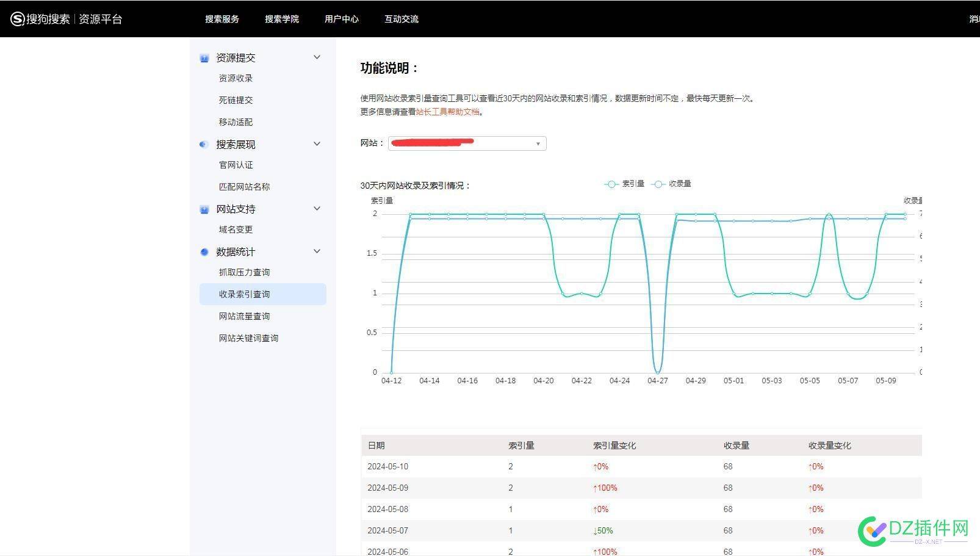
Task: Click ↑100% change in 2024-05-09 row
Action: click(x=605, y=488)
